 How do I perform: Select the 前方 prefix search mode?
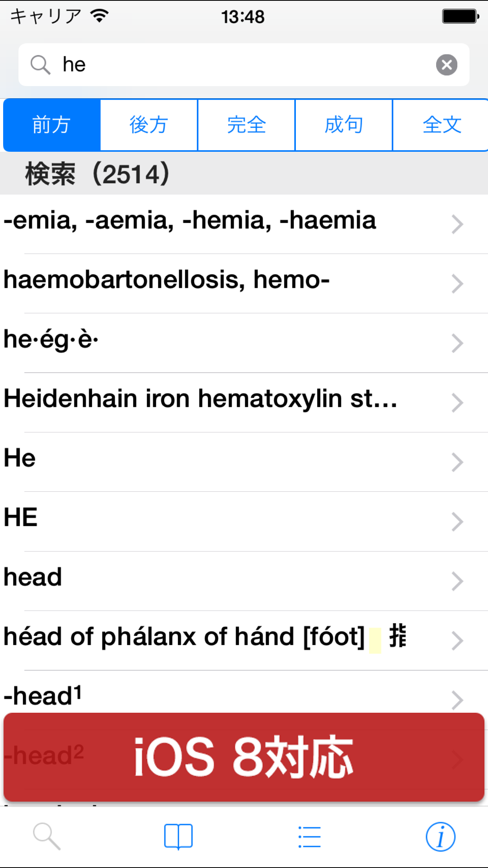(x=51, y=125)
